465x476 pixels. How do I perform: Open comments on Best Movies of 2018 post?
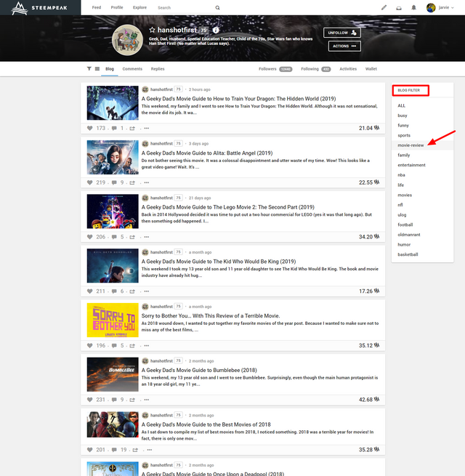pyautogui.click(x=114, y=450)
